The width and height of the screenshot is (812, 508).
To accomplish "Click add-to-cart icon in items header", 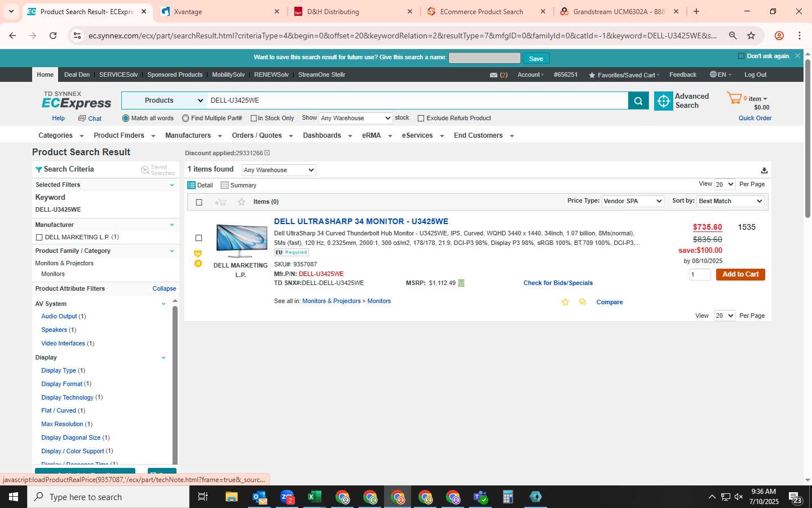I will point(220,202).
